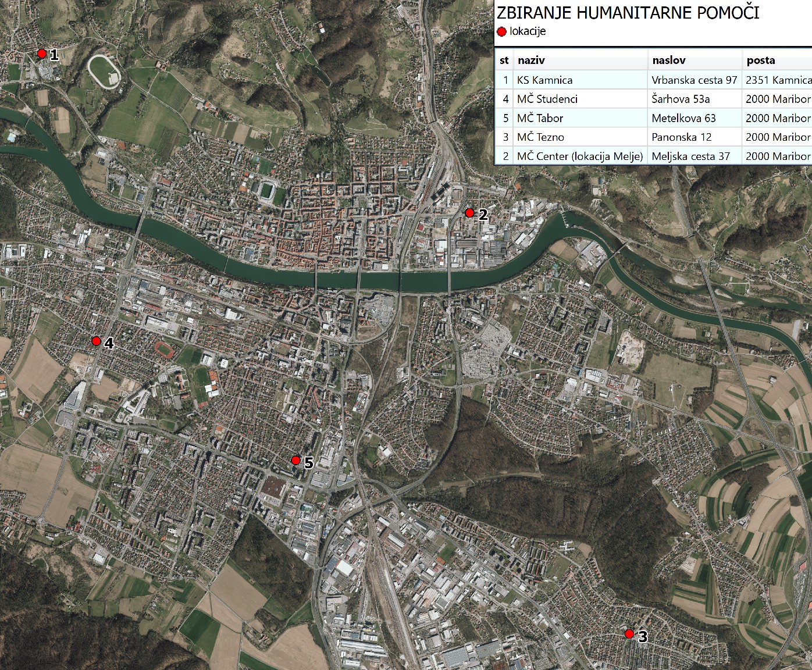Click map label '1' beside Kamnica marker
This screenshot has height=670, width=812.
click(x=54, y=55)
